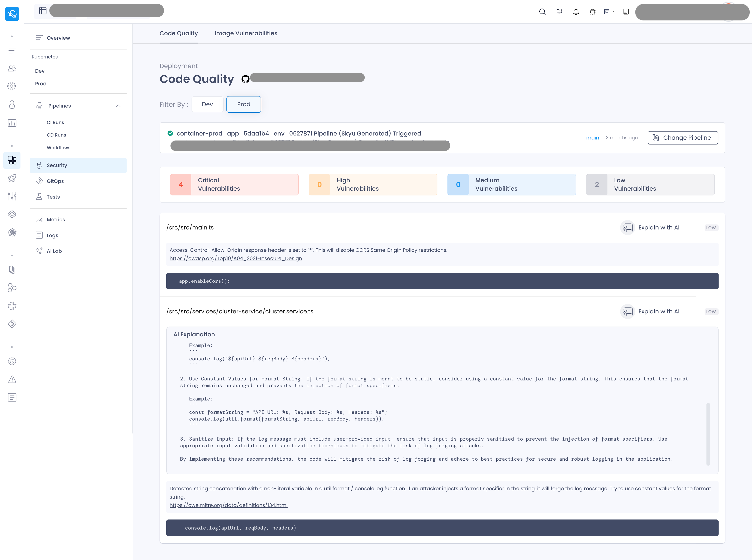
Task: Click Explain with AI for cluster.service.ts
Action: (x=650, y=312)
